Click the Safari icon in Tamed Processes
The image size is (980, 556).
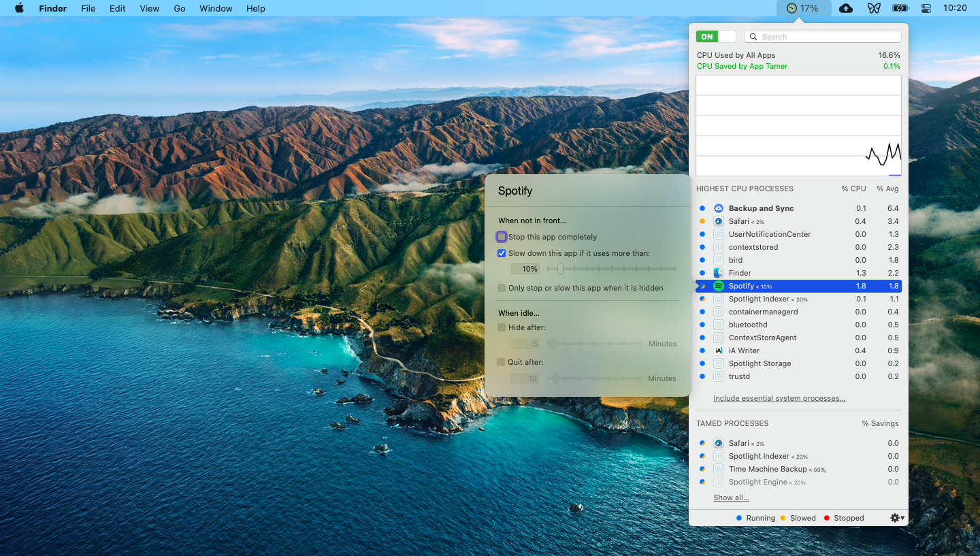(x=719, y=443)
